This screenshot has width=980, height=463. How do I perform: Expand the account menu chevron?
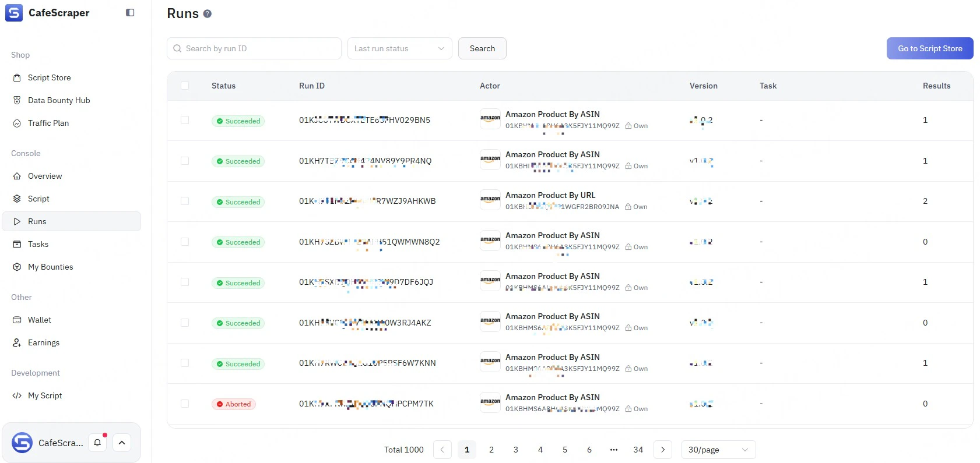(122, 443)
